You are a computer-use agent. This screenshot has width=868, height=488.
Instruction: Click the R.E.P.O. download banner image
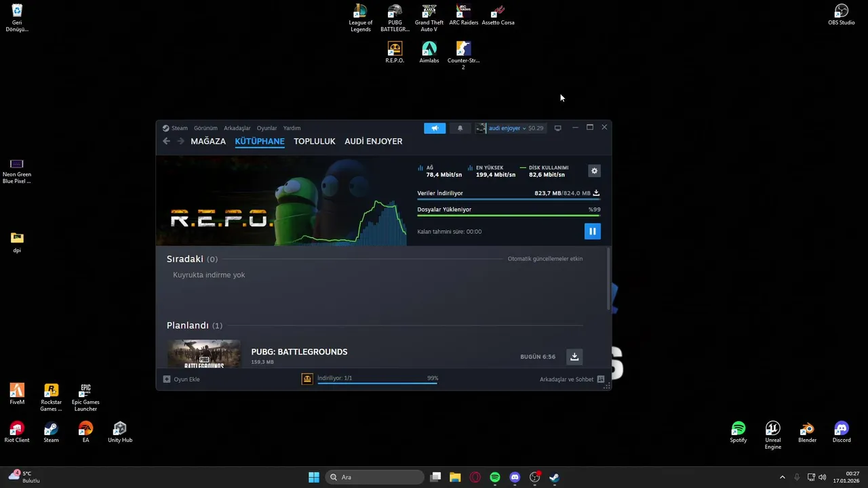tap(281, 201)
